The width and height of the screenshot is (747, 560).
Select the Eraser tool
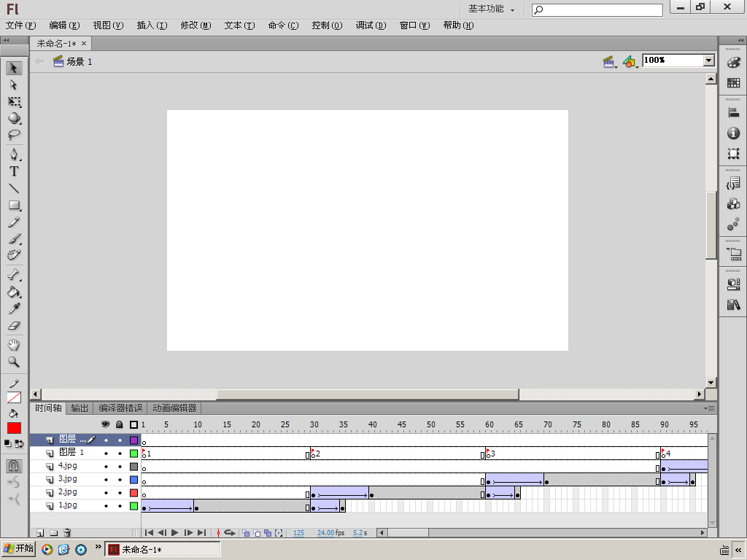click(14, 326)
